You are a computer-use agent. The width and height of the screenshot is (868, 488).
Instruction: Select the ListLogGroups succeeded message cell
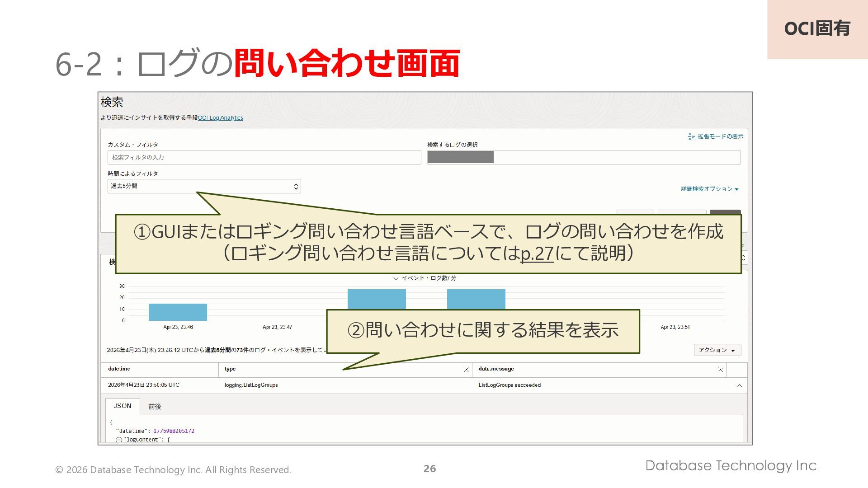click(509, 385)
